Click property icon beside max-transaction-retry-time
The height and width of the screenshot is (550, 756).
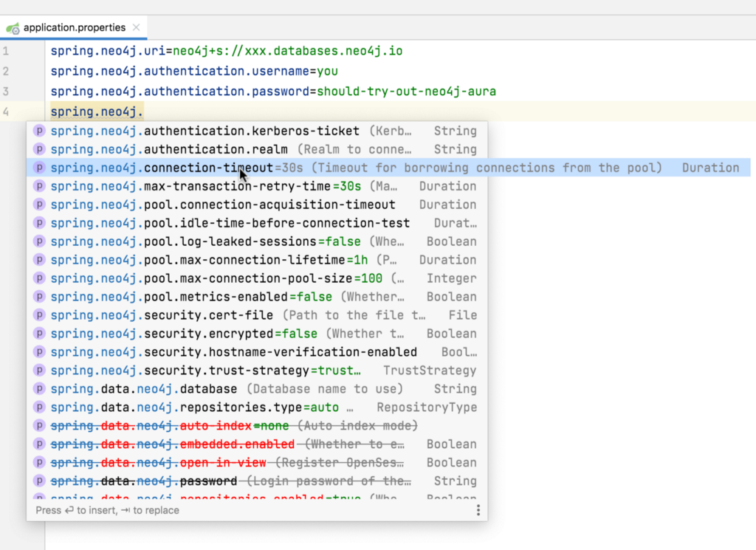[40, 186]
